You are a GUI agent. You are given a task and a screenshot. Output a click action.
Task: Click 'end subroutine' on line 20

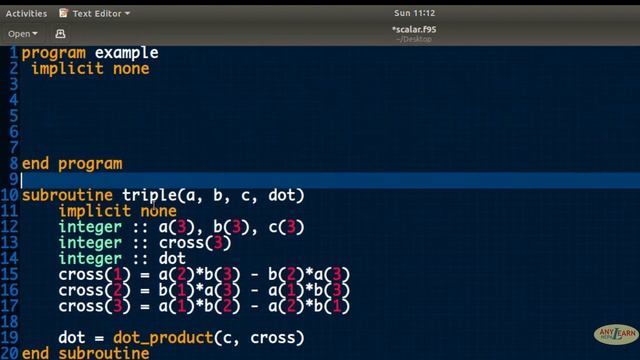86,353
